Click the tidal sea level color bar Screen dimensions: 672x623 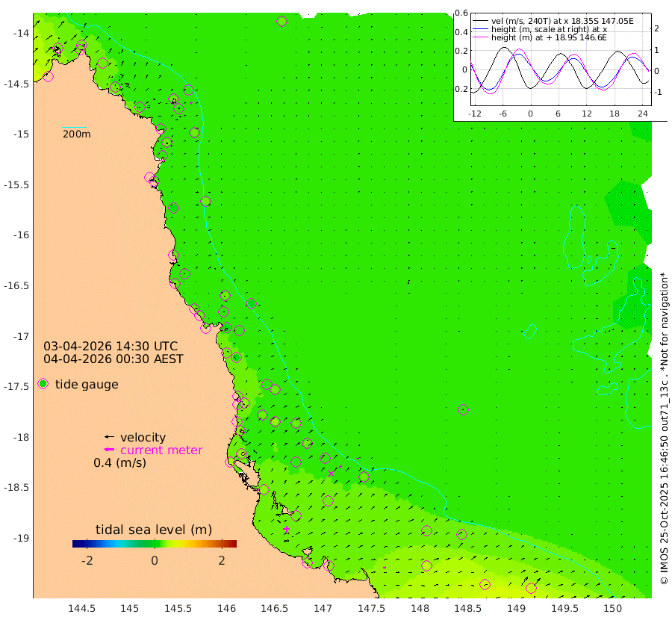tap(155, 544)
